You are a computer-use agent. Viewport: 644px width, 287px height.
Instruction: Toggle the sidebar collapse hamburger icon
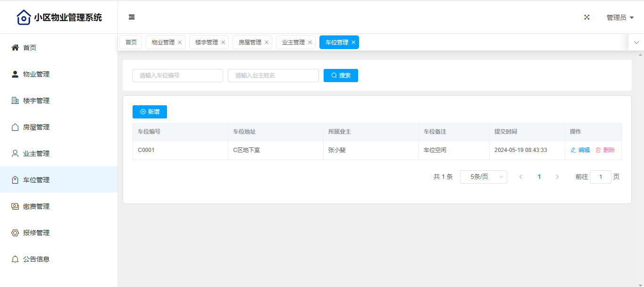[132, 17]
